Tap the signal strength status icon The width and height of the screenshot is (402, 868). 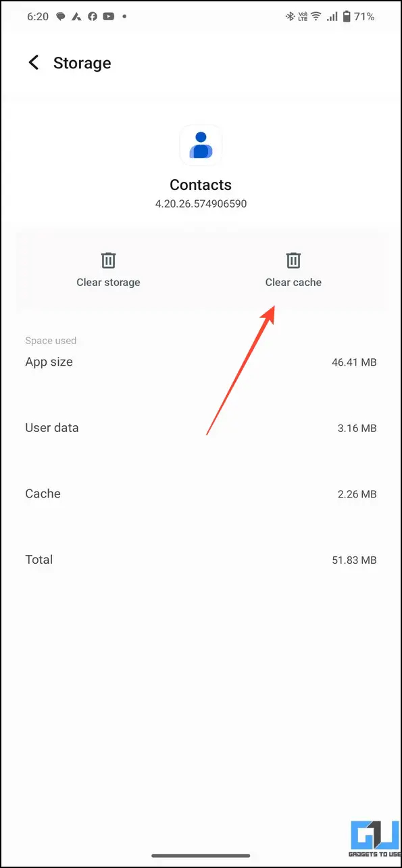pyautogui.click(x=332, y=17)
